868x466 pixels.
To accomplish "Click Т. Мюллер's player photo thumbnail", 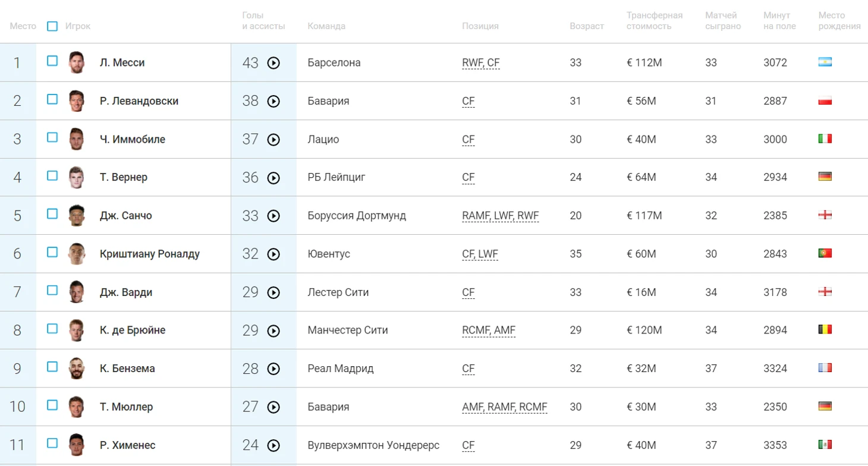I will (76, 407).
